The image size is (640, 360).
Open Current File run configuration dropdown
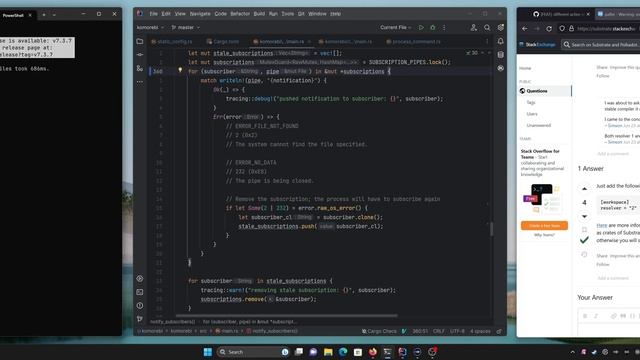(396, 27)
